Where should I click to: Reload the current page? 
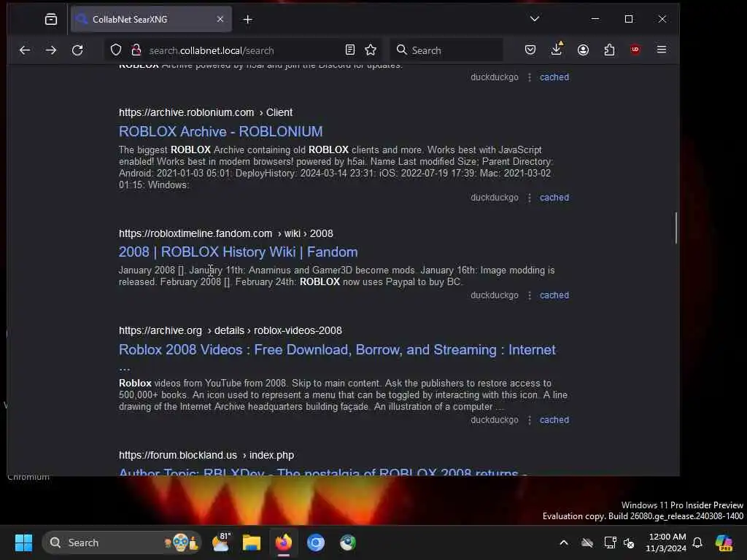[x=77, y=50]
